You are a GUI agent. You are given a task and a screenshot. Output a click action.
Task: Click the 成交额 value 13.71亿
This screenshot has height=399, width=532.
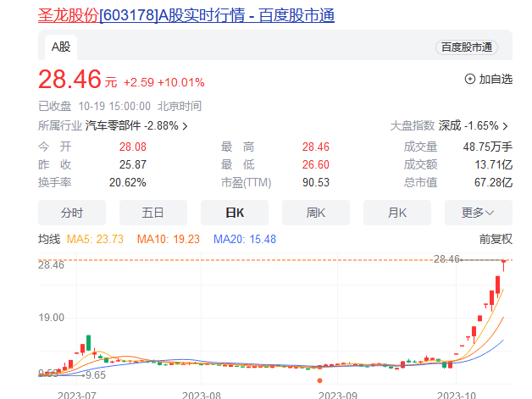(x=493, y=164)
